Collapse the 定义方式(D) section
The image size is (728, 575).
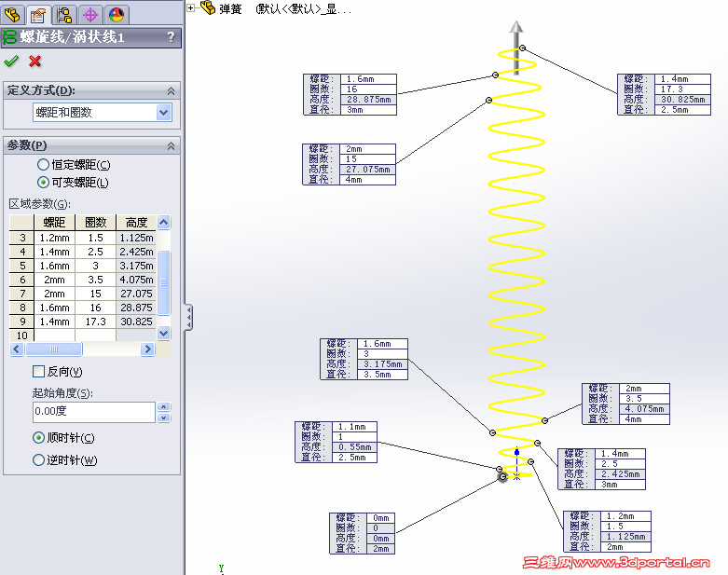click(x=171, y=91)
